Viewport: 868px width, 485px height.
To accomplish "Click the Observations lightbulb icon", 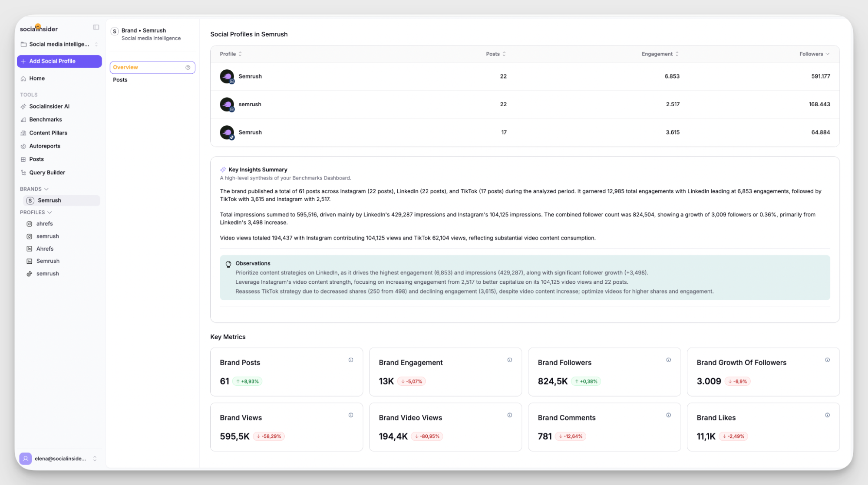I will click(x=228, y=264).
